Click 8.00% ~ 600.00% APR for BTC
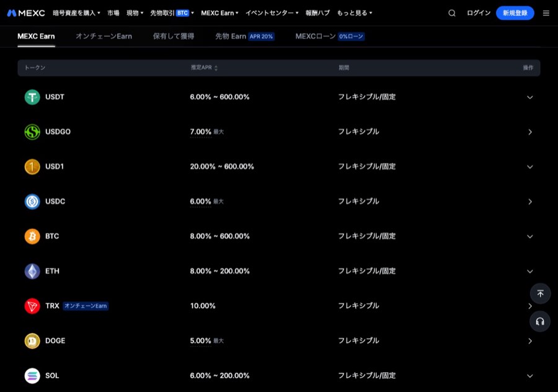This screenshot has height=392, width=558. 219,236
